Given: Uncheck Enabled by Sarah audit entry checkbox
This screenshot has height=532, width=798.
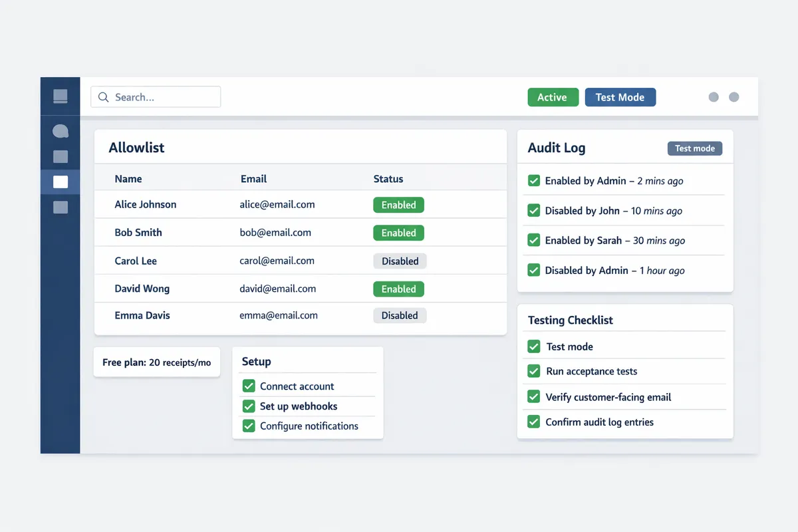Looking at the screenshot, I should point(533,240).
